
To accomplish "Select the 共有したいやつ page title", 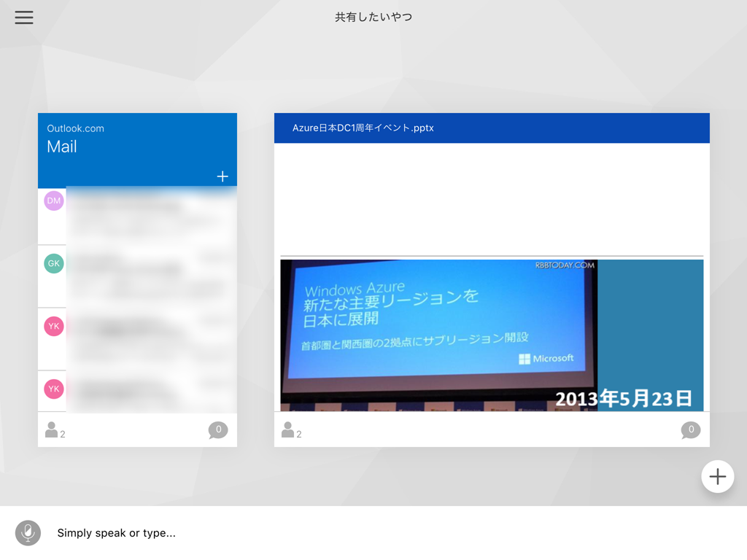I will coord(373,17).
